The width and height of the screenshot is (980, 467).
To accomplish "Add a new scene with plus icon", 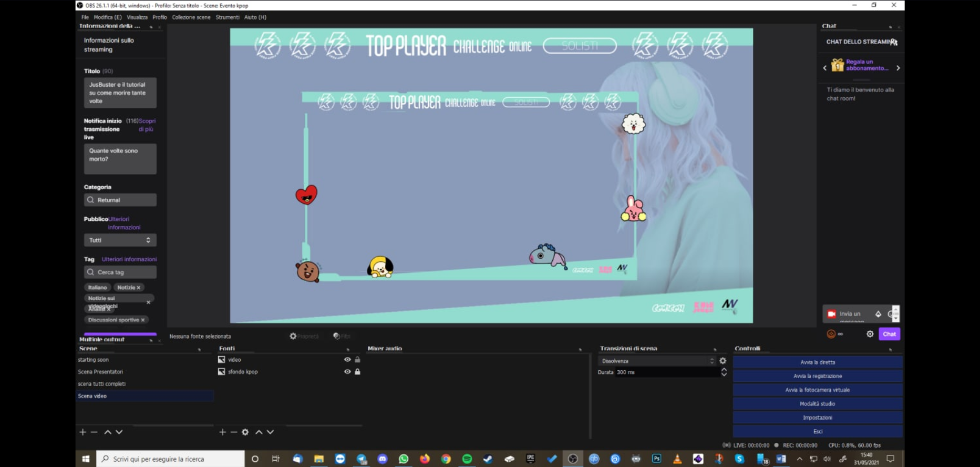I will pyautogui.click(x=82, y=432).
